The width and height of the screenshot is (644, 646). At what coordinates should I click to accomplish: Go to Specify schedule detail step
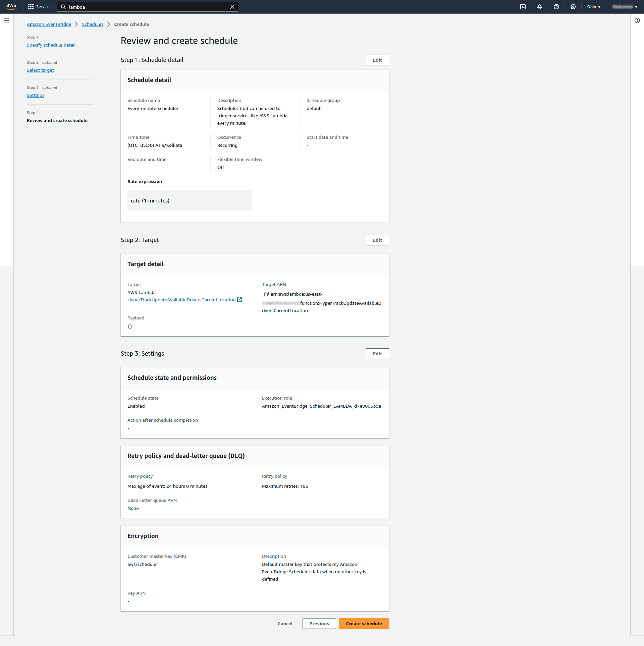coord(51,45)
